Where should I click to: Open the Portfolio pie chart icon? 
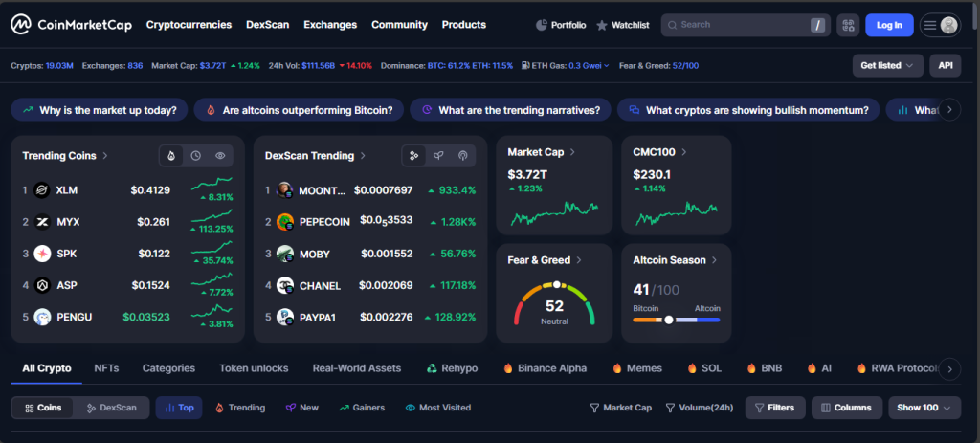point(542,25)
